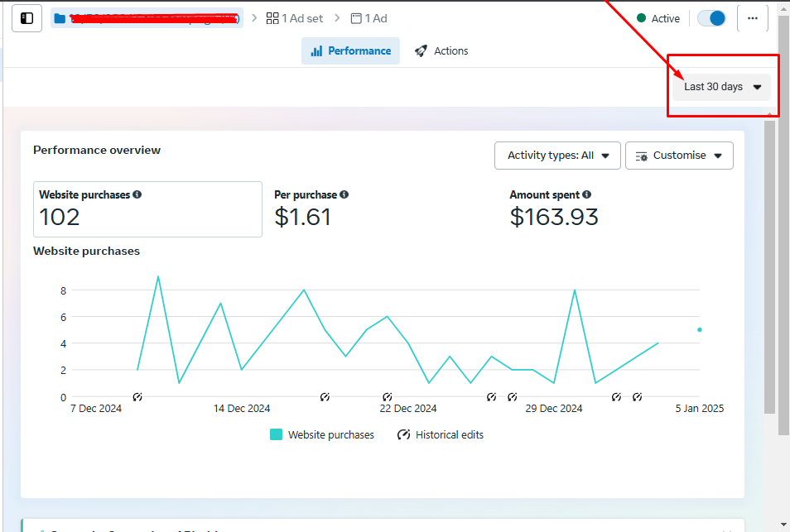Switch off the Active campaign toggle
Viewport: 790px width, 532px height.
[x=711, y=18]
